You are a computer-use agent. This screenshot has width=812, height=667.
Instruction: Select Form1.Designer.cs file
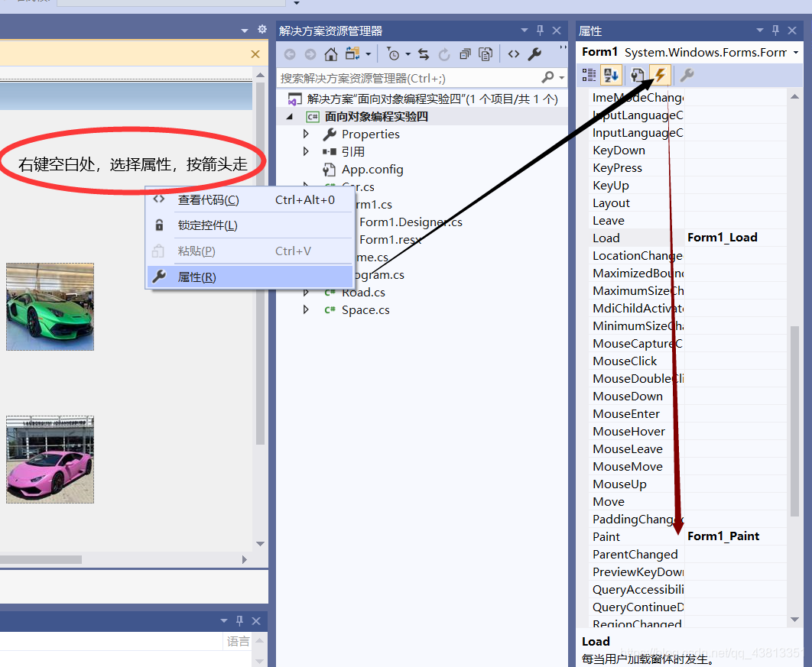click(411, 222)
